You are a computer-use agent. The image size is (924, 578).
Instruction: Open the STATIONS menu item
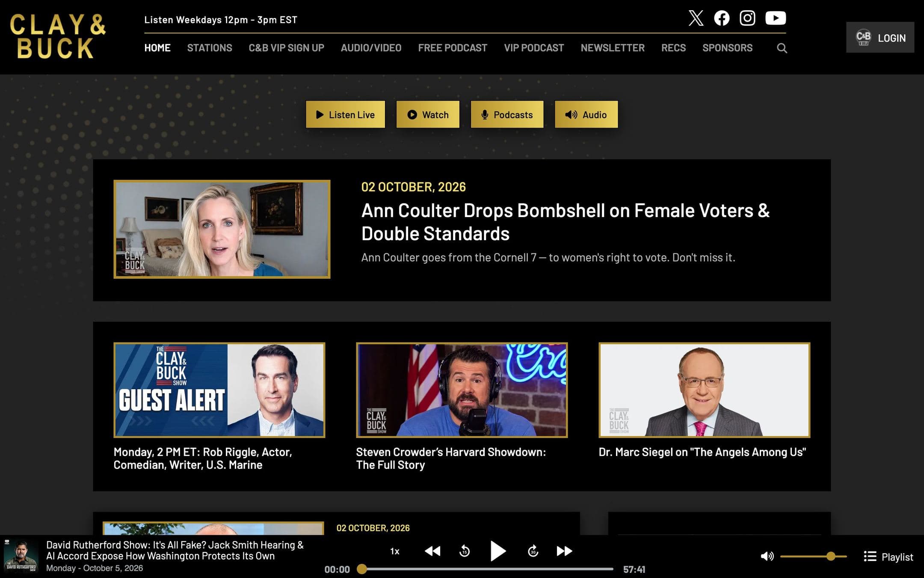[x=210, y=48]
